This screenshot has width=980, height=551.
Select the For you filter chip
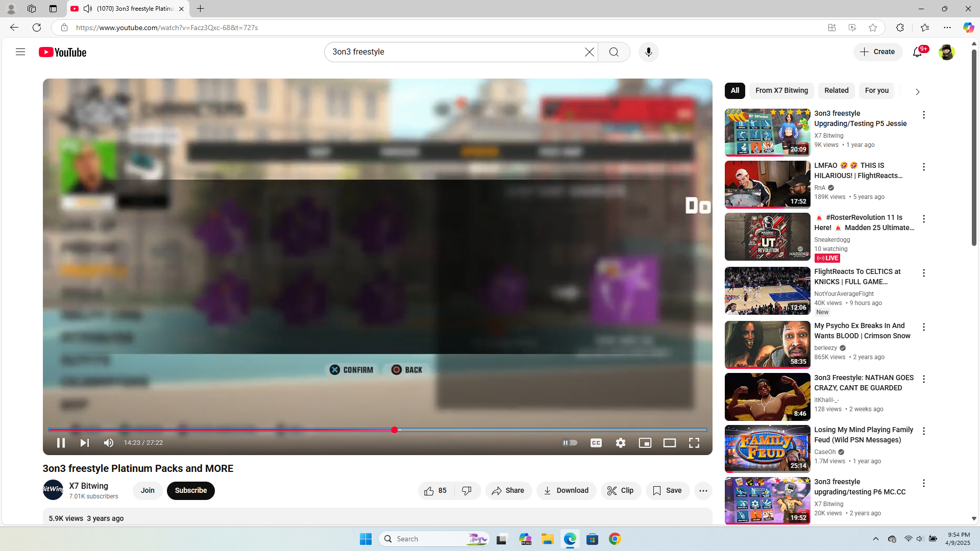point(877,91)
